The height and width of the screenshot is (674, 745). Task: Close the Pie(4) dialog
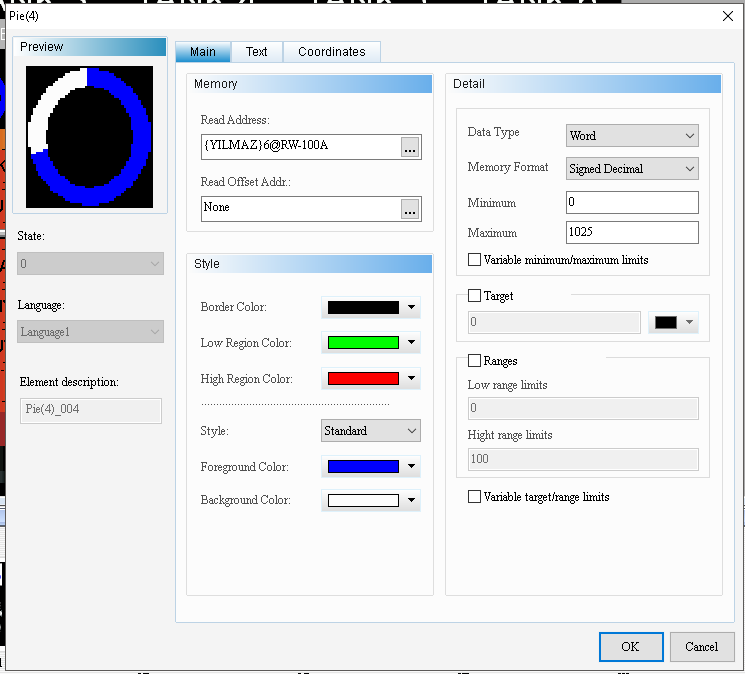point(727,16)
